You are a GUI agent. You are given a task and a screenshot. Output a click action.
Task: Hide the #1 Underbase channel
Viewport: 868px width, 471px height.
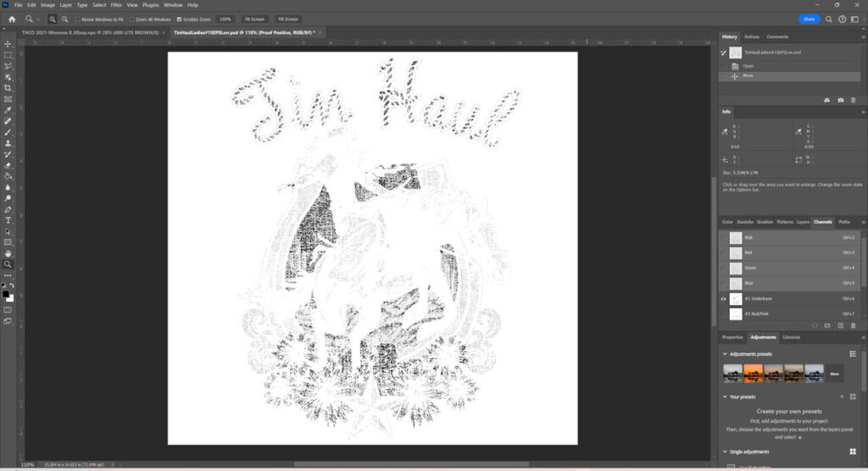coord(723,299)
